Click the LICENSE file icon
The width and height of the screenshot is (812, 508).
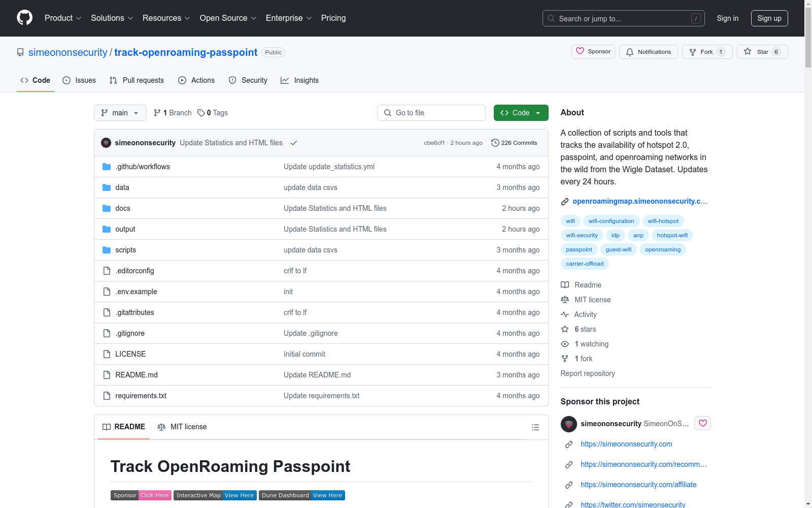tap(107, 354)
